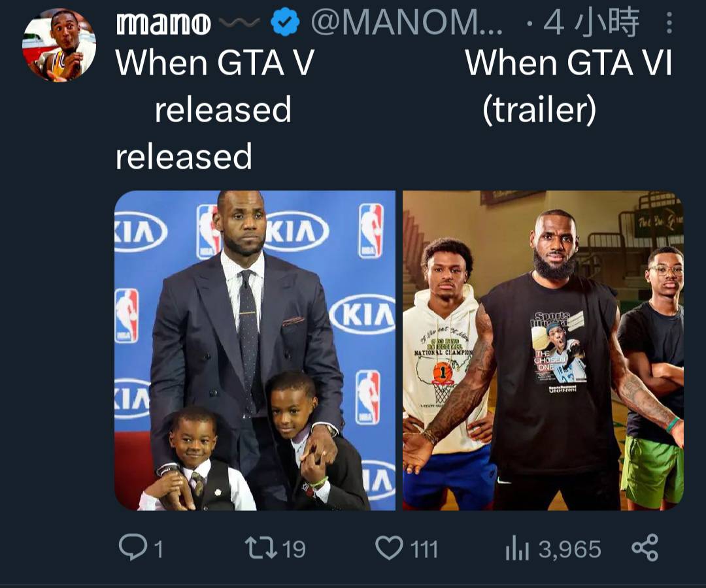Click the 4小時 timestamp
706x588 pixels.
coord(591,22)
